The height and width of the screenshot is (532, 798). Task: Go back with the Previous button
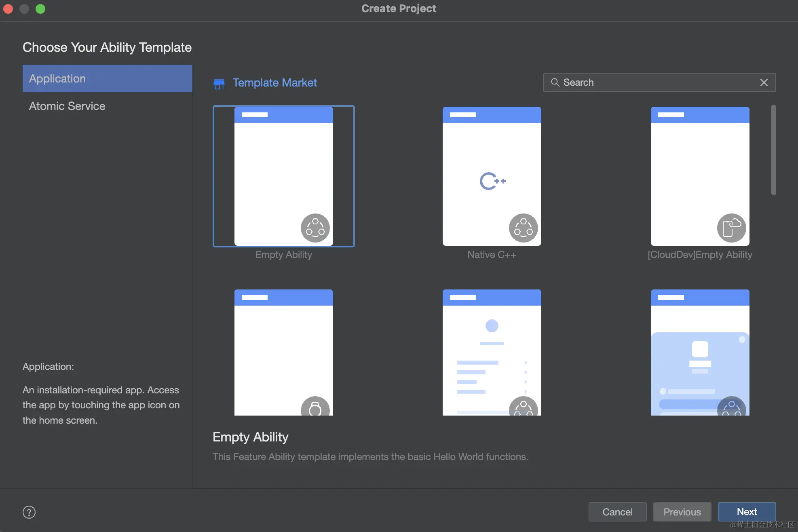(x=682, y=512)
